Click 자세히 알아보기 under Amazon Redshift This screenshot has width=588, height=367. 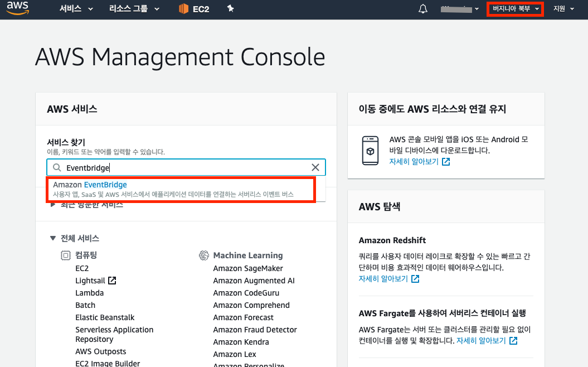383,279
